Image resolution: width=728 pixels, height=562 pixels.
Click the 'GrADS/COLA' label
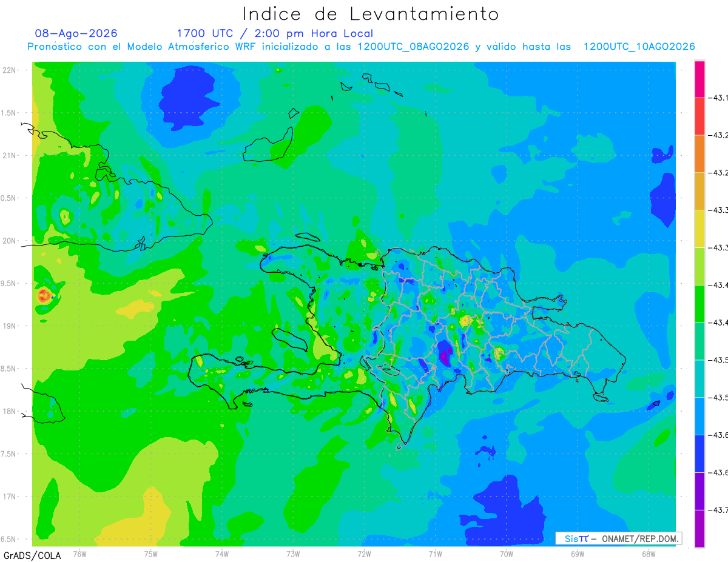(32, 555)
